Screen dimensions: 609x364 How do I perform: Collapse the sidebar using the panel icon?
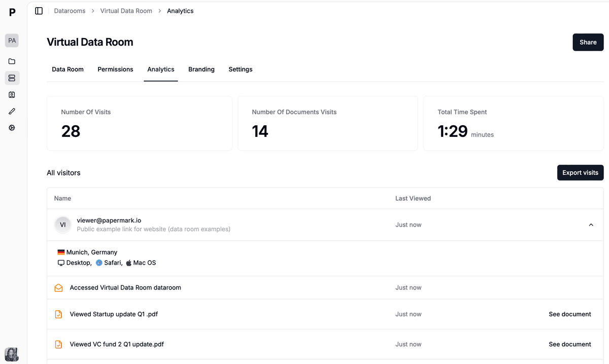pyautogui.click(x=39, y=11)
